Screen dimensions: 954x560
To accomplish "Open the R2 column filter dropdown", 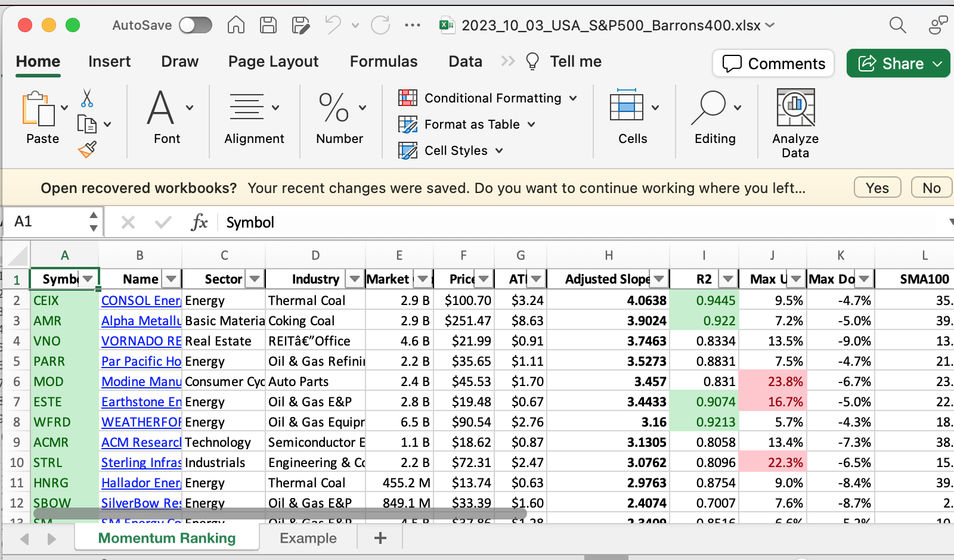I will point(728,279).
